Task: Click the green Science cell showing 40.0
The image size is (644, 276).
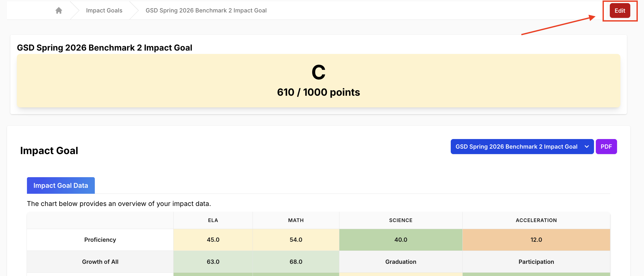Action: pos(400,240)
